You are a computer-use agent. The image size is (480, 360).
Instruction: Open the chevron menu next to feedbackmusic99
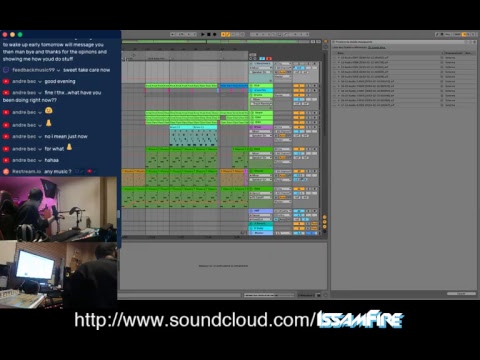[58, 70]
